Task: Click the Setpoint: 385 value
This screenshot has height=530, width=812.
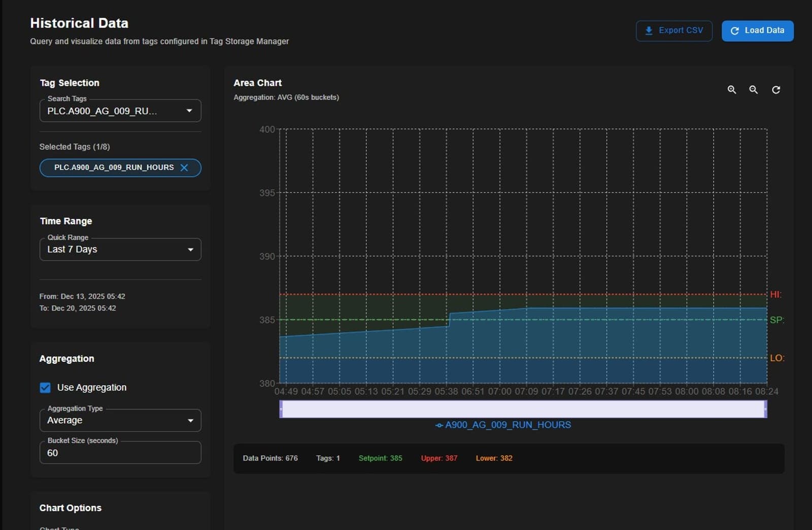Action: [x=380, y=458]
